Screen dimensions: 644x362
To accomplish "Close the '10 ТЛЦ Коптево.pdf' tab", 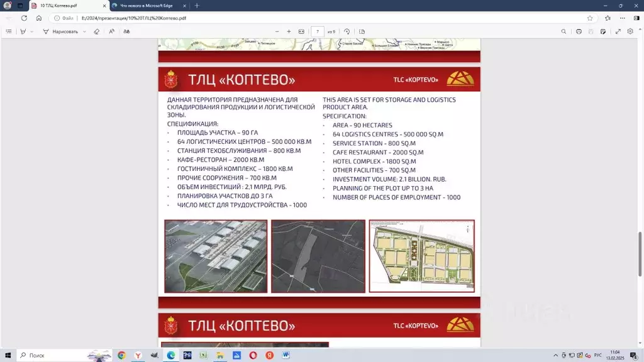I will 104,6.
